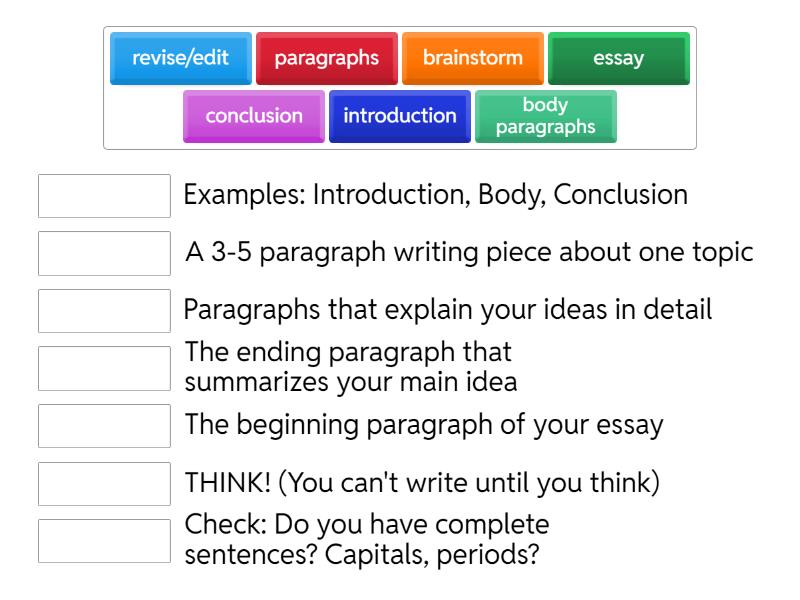This screenshot has width=800, height=600.
Task: Click the answer box next to THINK! clue
Action: pos(104,483)
